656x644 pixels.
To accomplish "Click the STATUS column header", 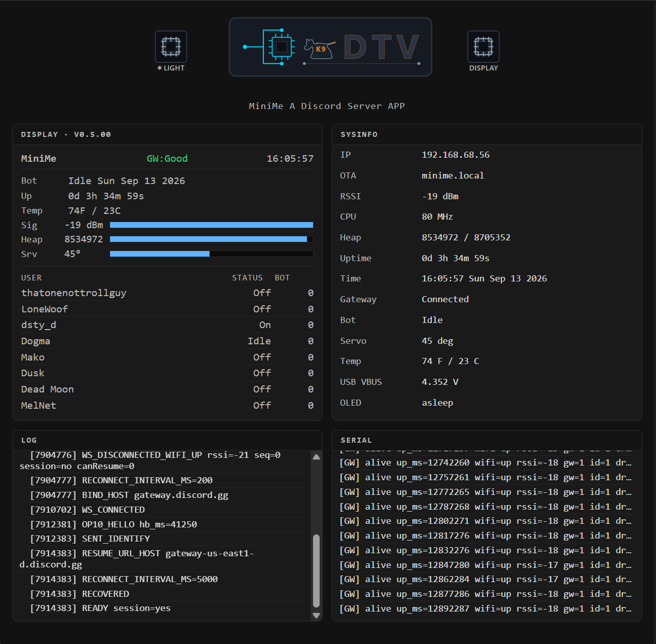I will tap(248, 278).
